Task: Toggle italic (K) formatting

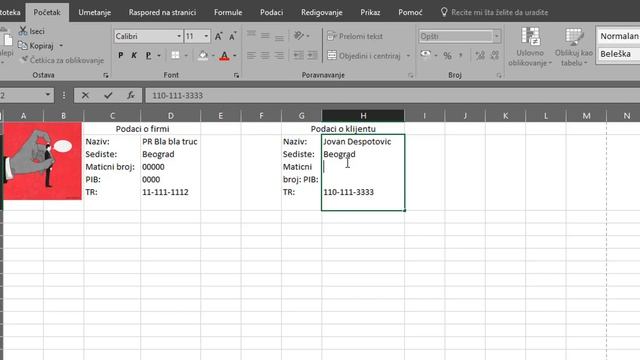Action: point(134,55)
